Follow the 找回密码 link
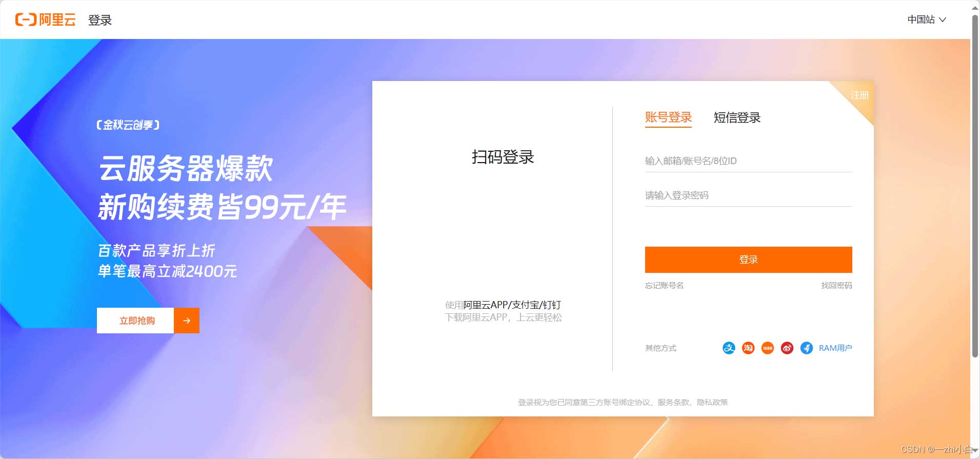This screenshot has height=459, width=980. click(836, 286)
